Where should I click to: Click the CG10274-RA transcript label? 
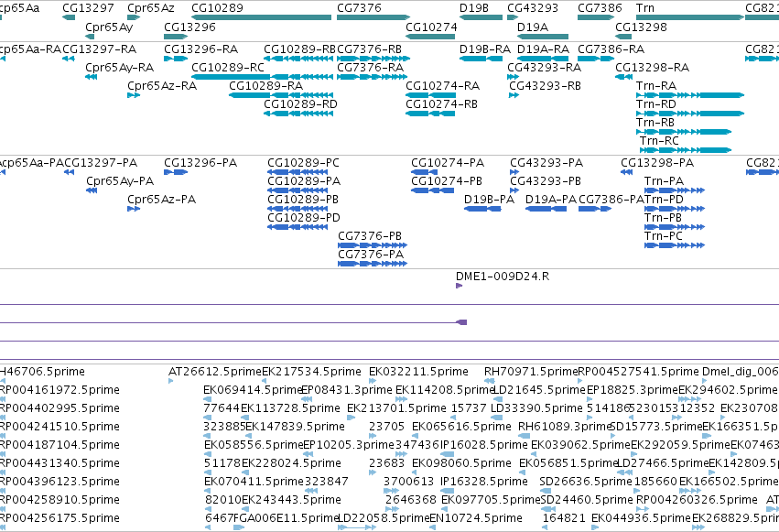coord(443,86)
